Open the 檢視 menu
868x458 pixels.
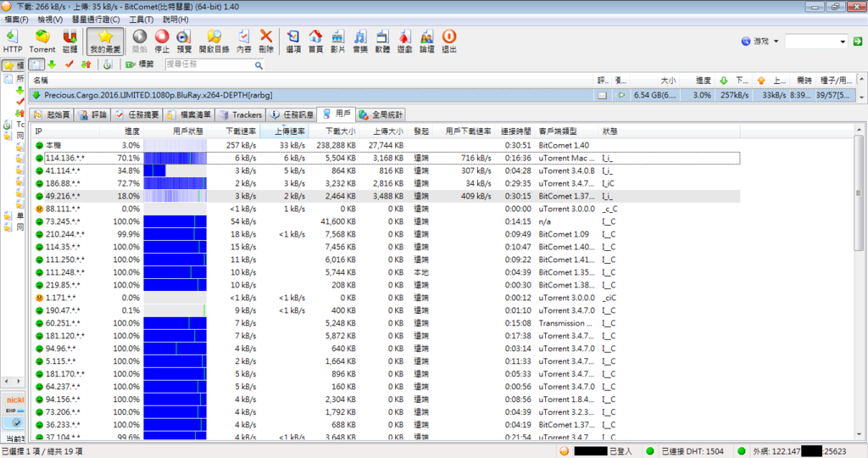point(50,20)
